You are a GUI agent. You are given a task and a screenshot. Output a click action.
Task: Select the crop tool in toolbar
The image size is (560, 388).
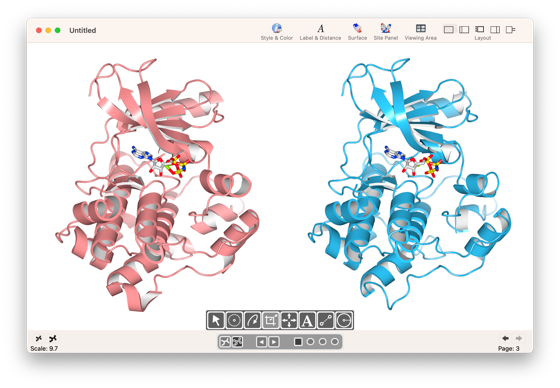[x=270, y=320]
